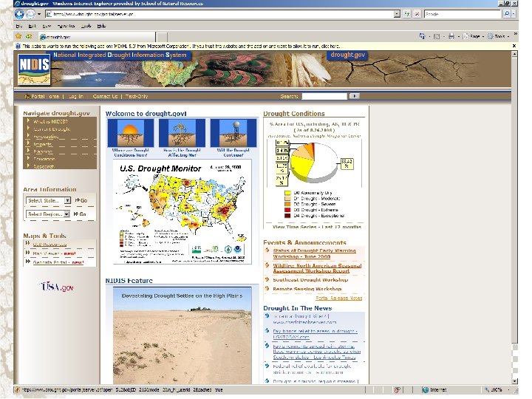Click the Text-Only link

pyautogui.click(x=137, y=96)
